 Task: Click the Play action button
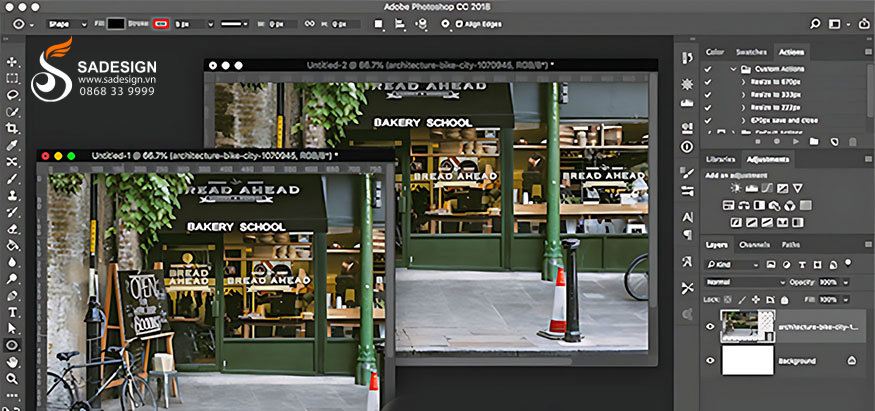point(796,142)
